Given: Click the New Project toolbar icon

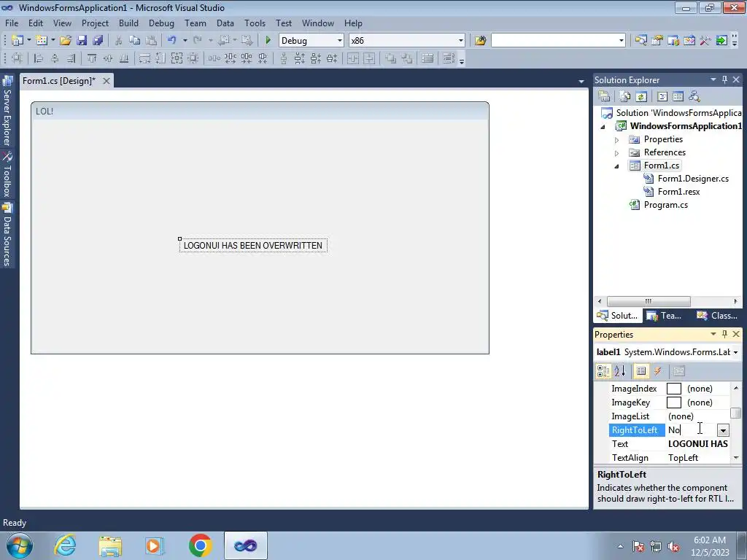Looking at the screenshot, I should point(18,41).
